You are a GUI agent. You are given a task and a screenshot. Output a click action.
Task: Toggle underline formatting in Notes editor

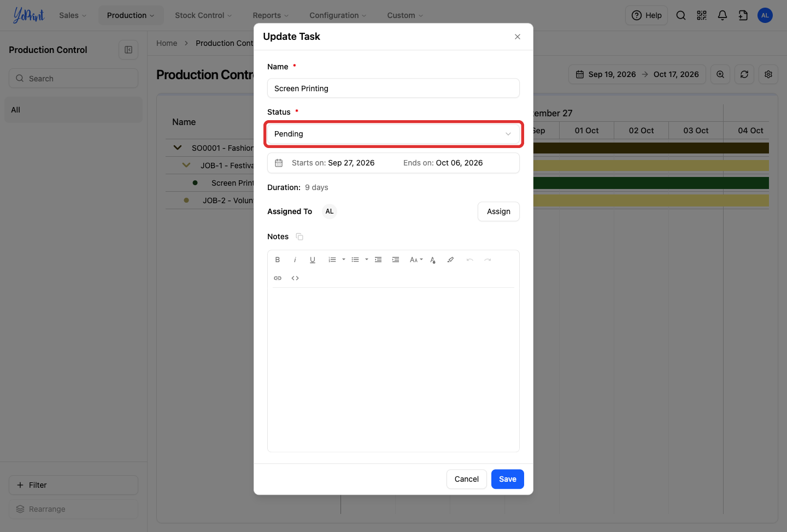click(x=313, y=260)
